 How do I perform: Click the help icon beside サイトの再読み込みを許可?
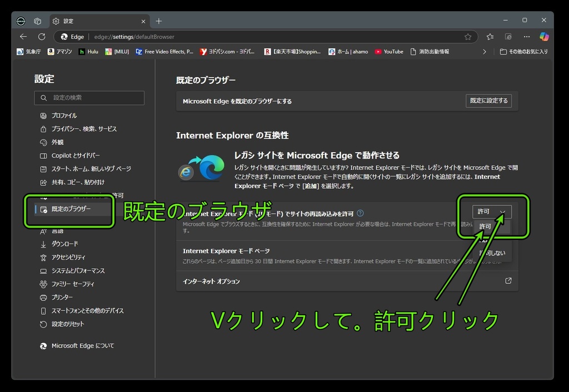360,213
